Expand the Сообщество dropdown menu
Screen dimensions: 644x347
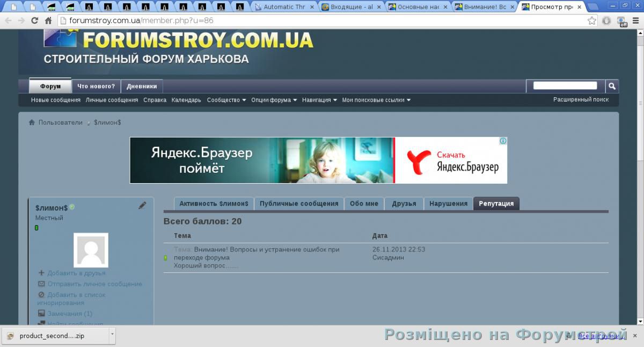[x=226, y=100]
